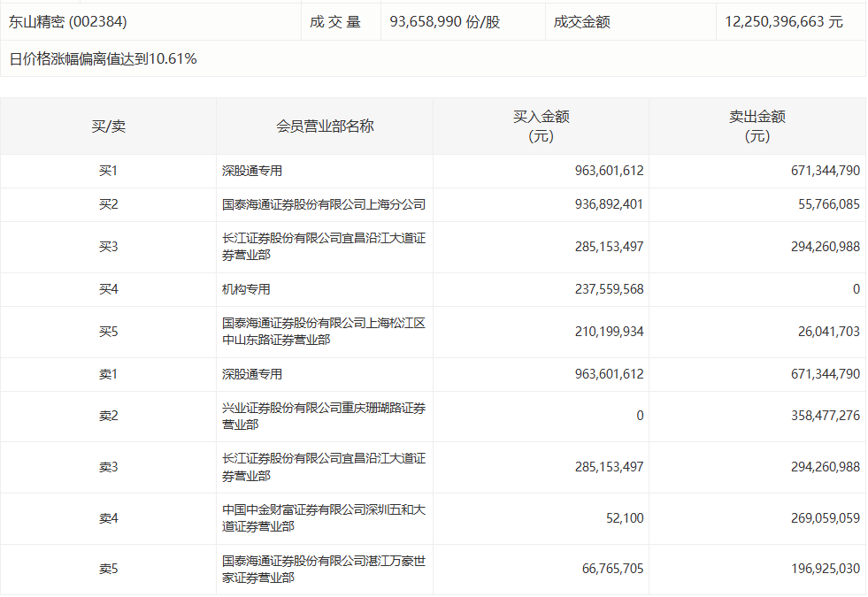Select the 卖5 row label cell
Screen dimensions: 868x597
click(x=108, y=569)
